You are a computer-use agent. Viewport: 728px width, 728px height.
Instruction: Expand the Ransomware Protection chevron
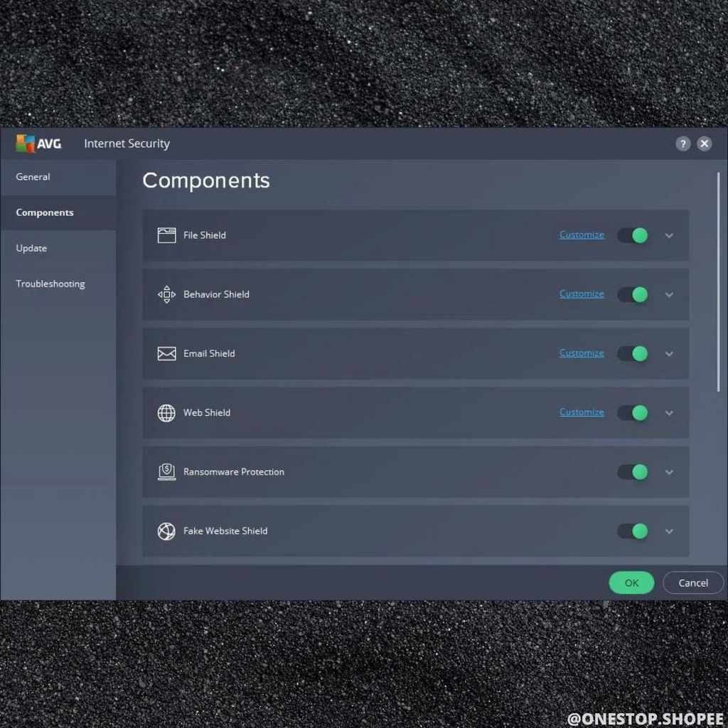pyautogui.click(x=669, y=472)
